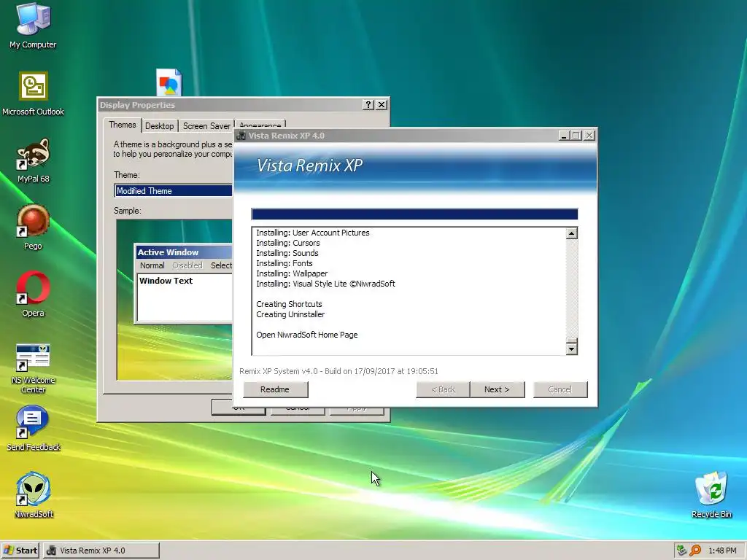Select the Pego desktop shortcut
747x560 pixels.
click(x=33, y=227)
